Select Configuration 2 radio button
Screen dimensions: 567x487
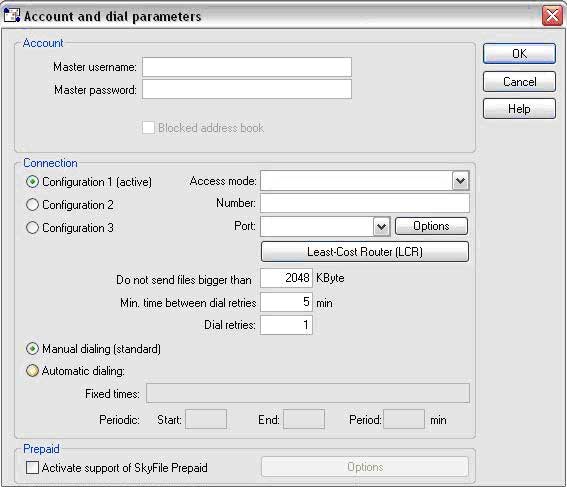(32, 205)
